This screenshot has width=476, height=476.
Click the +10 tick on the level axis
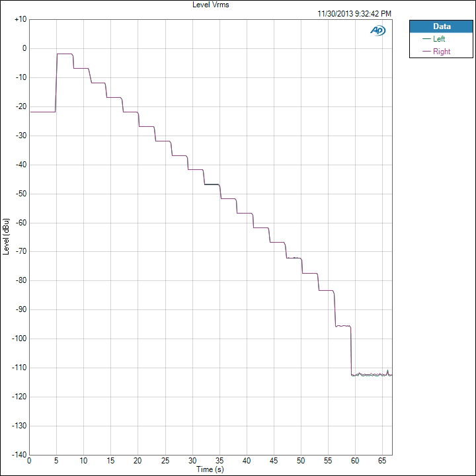click(x=19, y=19)
